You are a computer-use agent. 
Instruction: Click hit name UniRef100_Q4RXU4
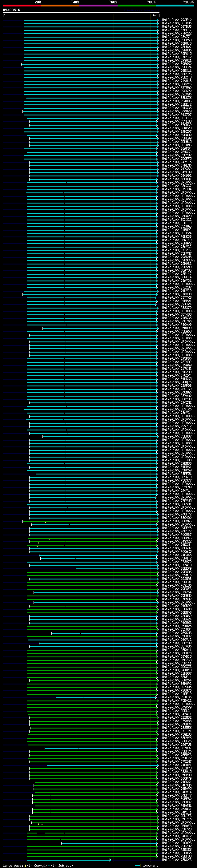(176, 544)
